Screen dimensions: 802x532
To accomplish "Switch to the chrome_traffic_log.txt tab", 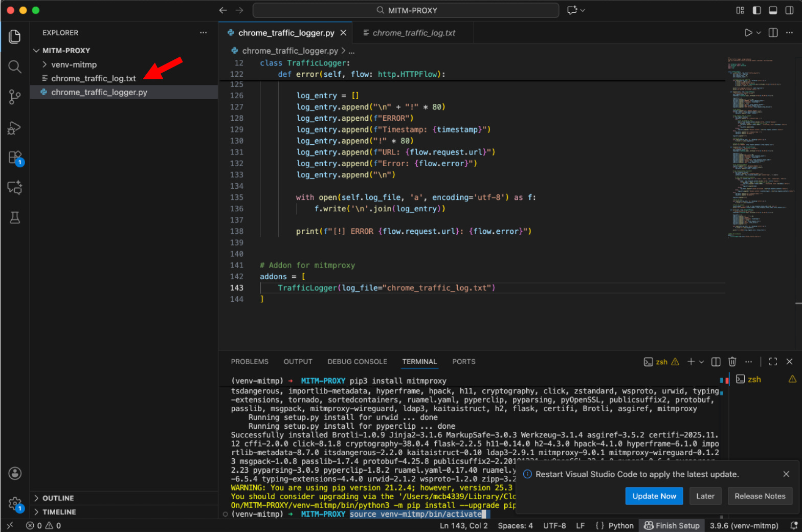I will tap(413, 33).
